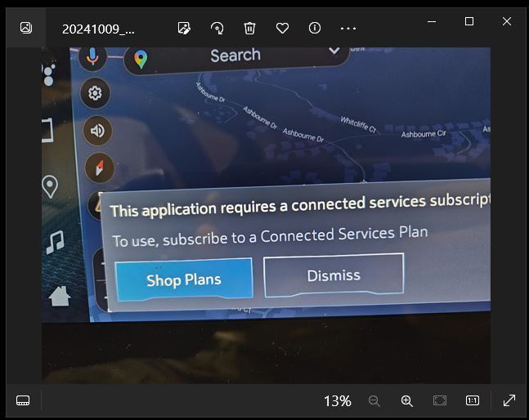Minimize the Photos window
The image size is (529, 420).
(x=432, y=22)
